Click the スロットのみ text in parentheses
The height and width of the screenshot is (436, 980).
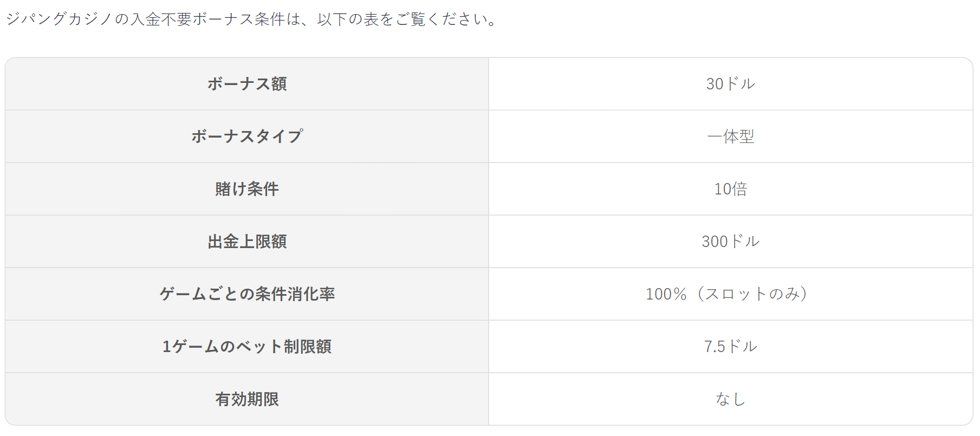753,294
